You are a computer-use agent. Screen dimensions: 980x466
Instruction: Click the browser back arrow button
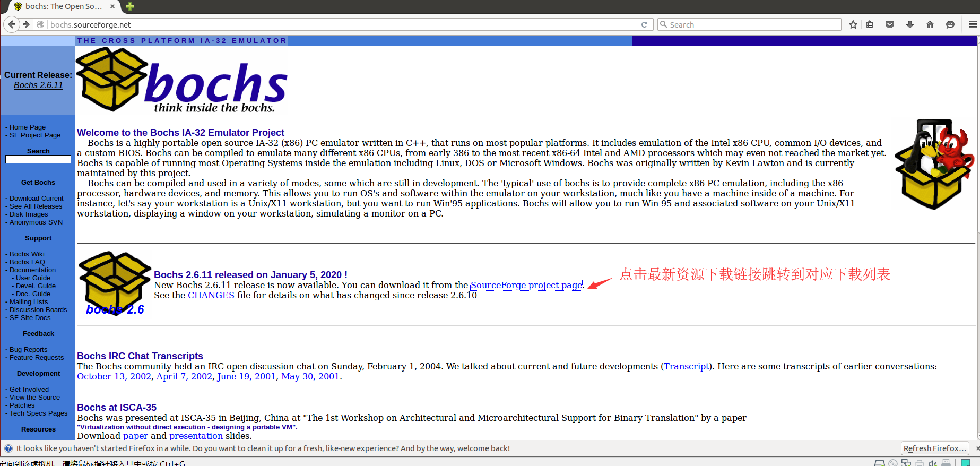click(12, 24)
